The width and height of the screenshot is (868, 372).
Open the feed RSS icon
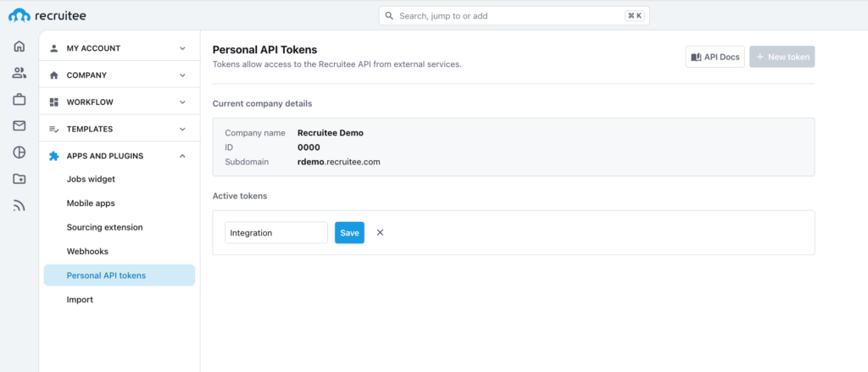coord(19,206)
